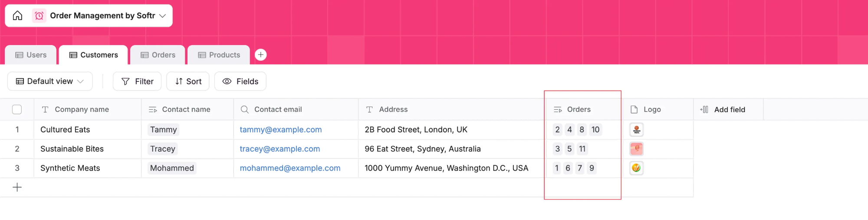Image resolution: width=868 pixels, height=220 pixels.
Task: Open linked order 7 for Synthetic Meats
Action: pos(580,168)
